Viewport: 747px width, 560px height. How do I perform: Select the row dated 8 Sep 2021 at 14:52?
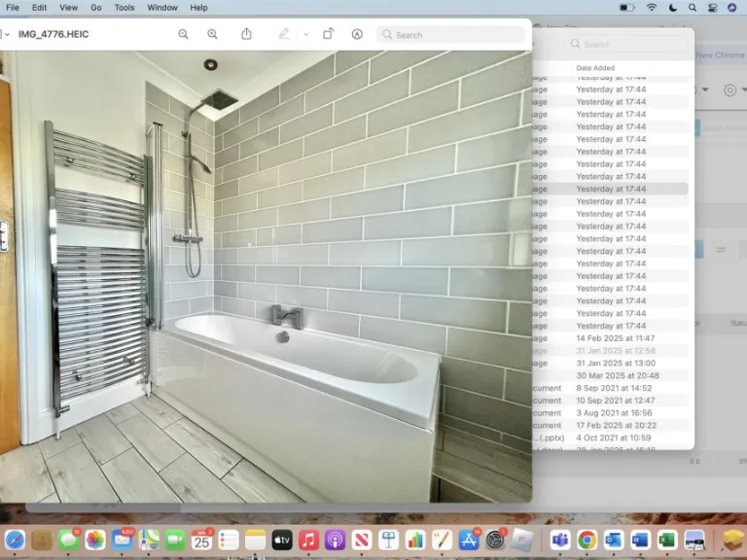click(x=610, y=388)
